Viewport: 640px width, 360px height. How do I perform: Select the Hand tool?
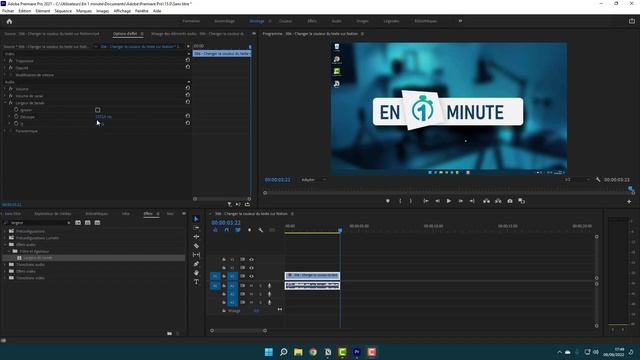[x=196, y=273]
